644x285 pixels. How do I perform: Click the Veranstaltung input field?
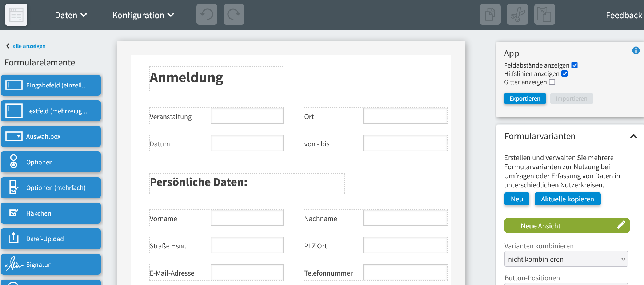(x=247, y=116)
